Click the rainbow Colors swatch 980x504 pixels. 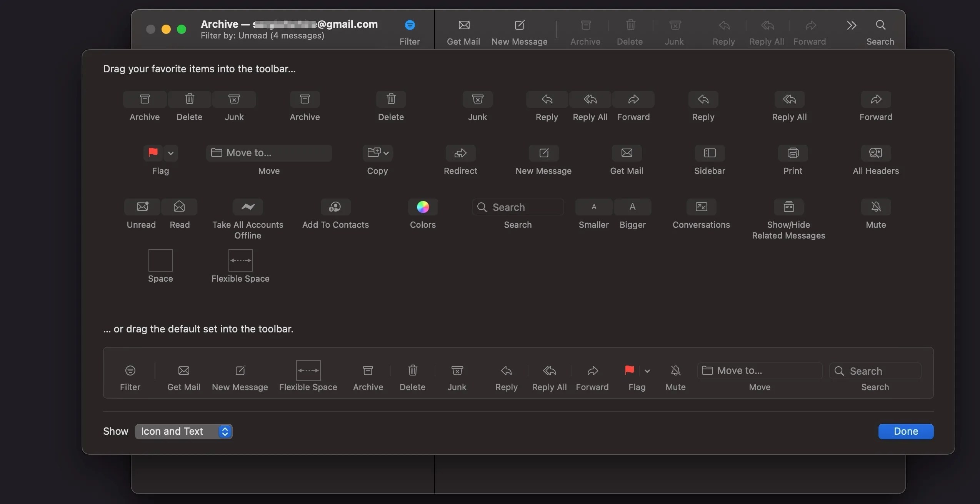click(422, 207)
